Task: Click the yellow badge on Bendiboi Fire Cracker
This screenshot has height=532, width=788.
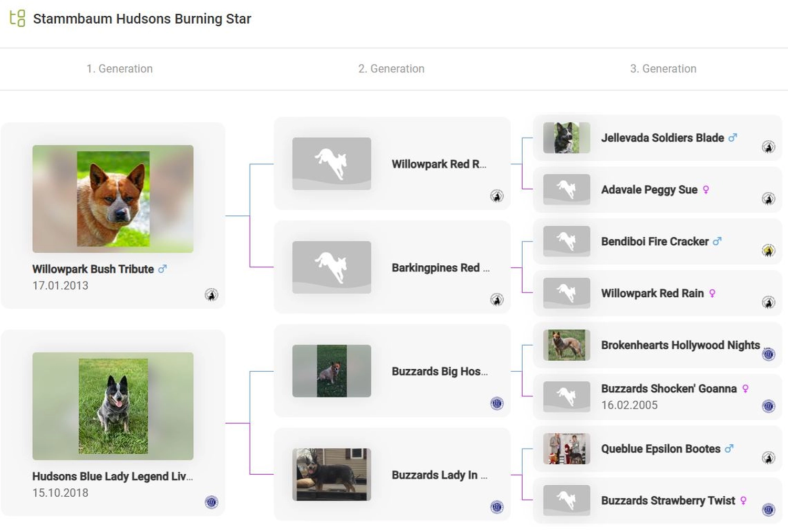Action: point(769,251)
